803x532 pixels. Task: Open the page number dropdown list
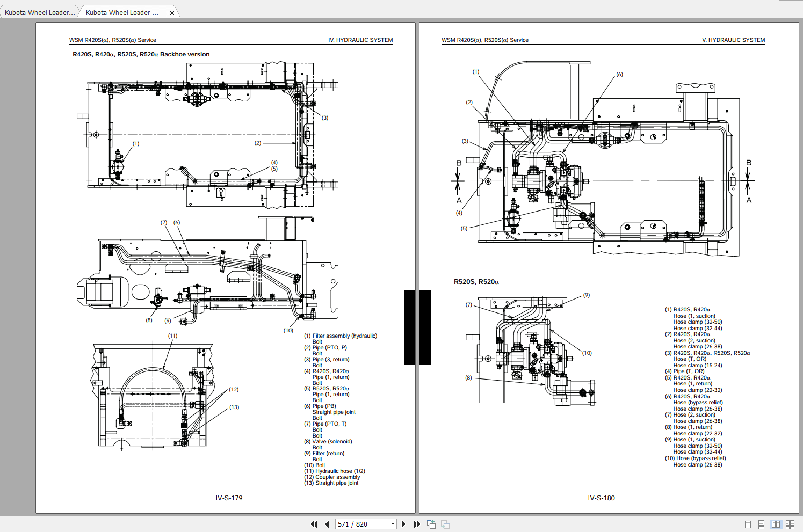pyautogui.click(x=392, y=524)
